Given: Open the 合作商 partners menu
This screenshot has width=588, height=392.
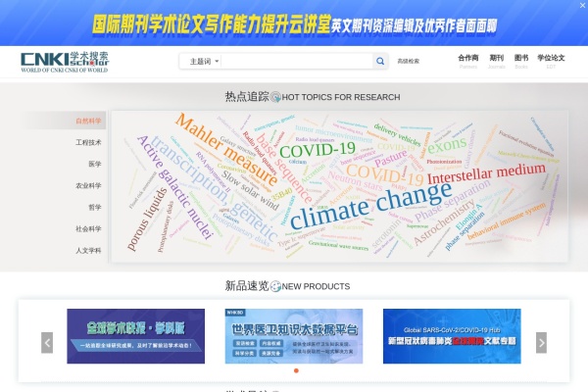Looking at the screenshot, I should [468, 59].
